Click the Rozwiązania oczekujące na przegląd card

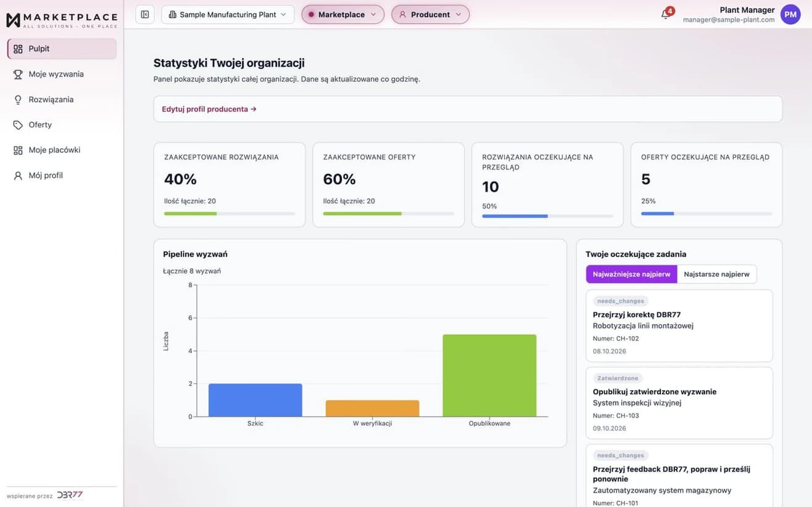pos(547,185)
